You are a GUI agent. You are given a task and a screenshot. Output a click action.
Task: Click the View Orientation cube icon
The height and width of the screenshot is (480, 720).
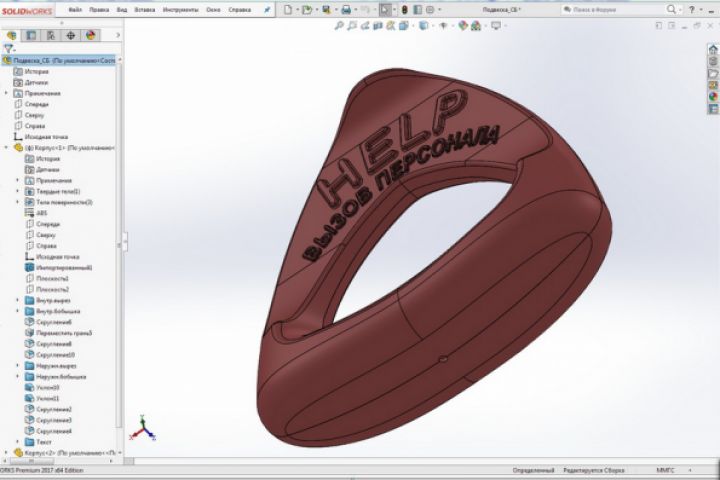404,26
